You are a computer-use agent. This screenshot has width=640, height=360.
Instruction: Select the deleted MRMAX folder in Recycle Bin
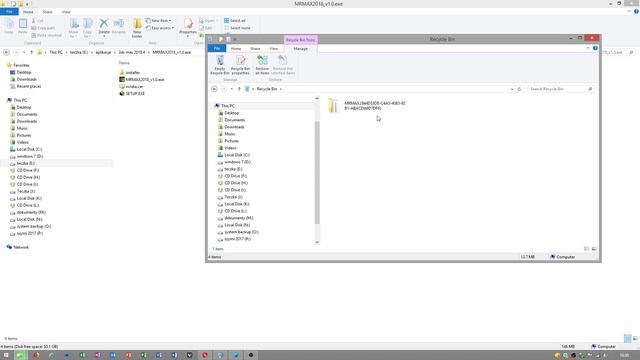pyautogui.click(x=366, y=106)
